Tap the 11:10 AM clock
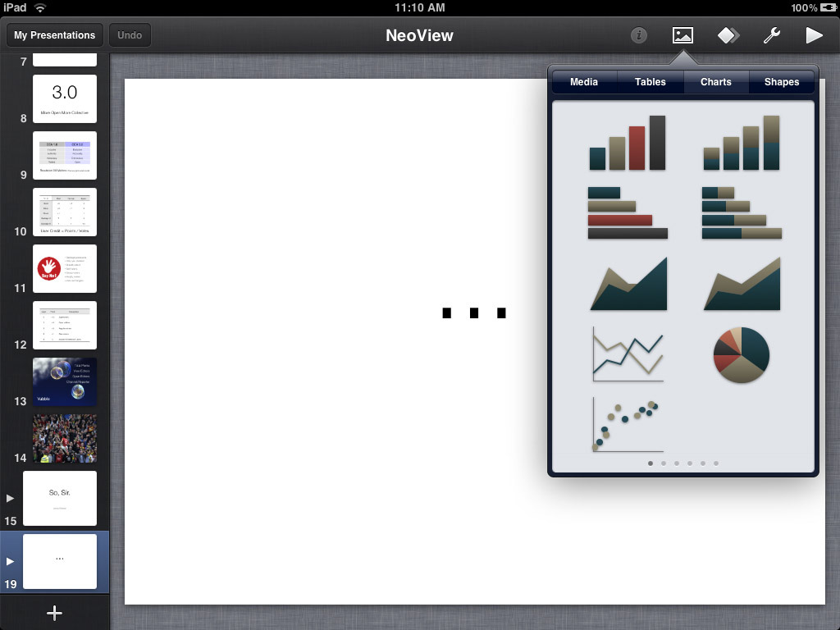This screenshot has height=630, width=840. pyautogui.click(x=420, y=7)
